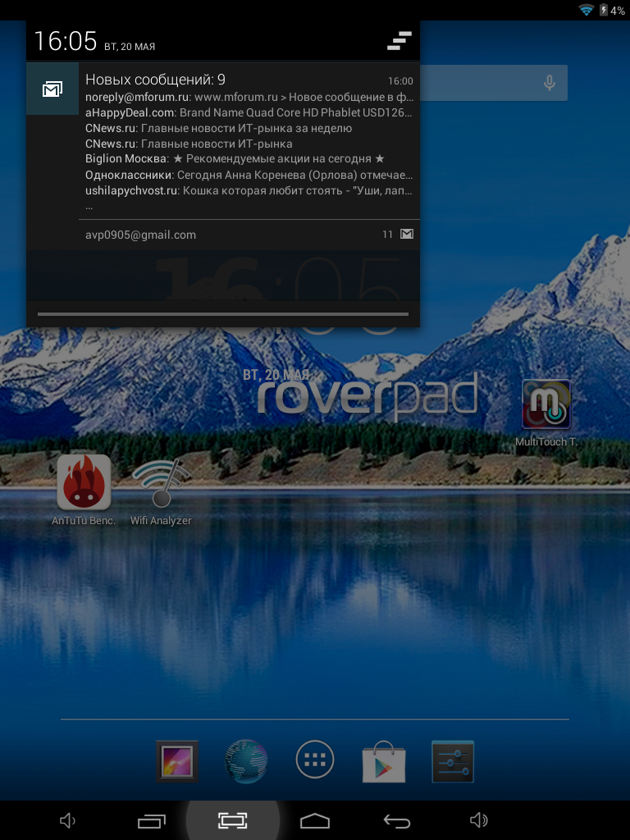The image size is (630, 840).
Task: Clear all notifications with the dismiss icon
Action: pyautogui.click(x=399, y=41)
